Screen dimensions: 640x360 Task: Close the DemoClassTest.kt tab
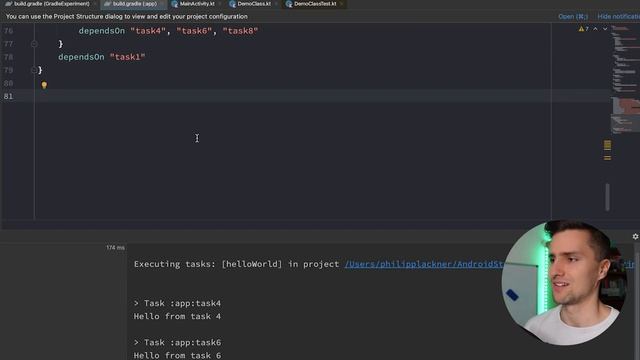coord(342,4)
